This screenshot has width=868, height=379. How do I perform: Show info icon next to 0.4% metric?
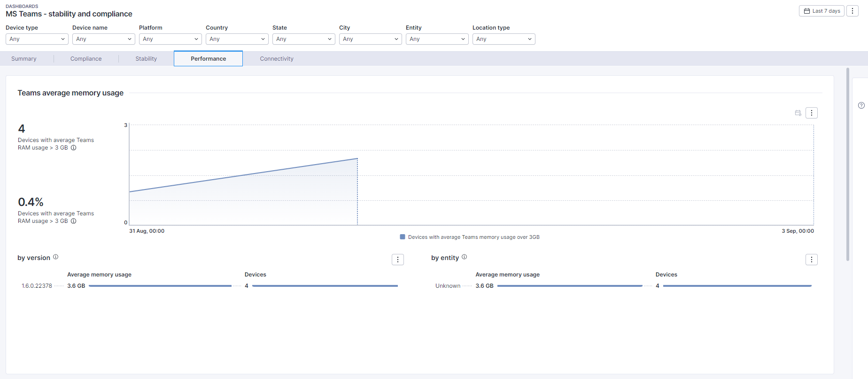(x=73, y=221)
